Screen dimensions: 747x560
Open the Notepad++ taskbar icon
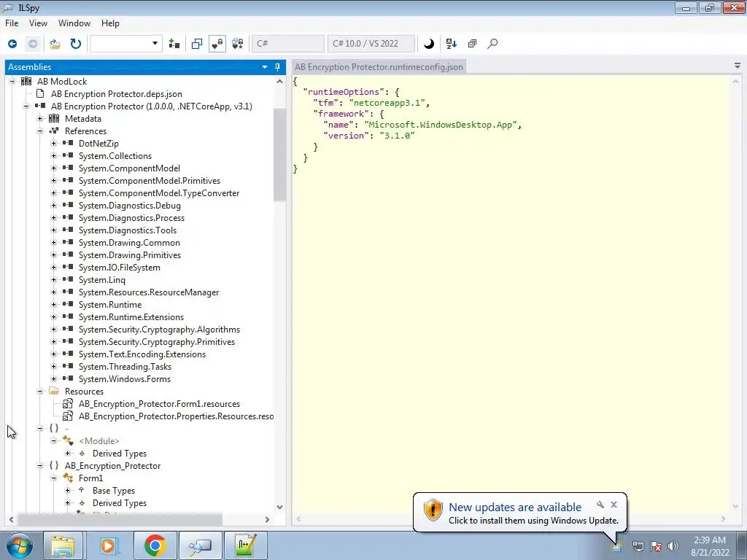(x=245, y=545)
